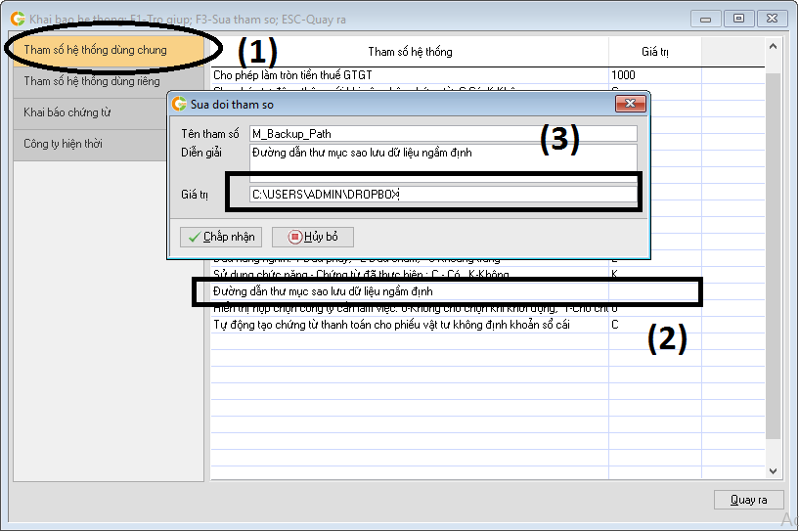The image size is (799, 532).
Task: Select row Đường dẫn thư mục sao lưu
Action: pos(411,291)
